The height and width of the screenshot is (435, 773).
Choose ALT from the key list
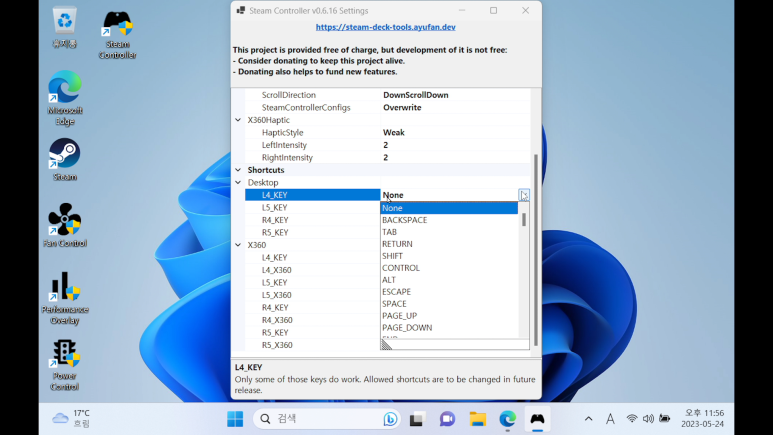[449, 280]
